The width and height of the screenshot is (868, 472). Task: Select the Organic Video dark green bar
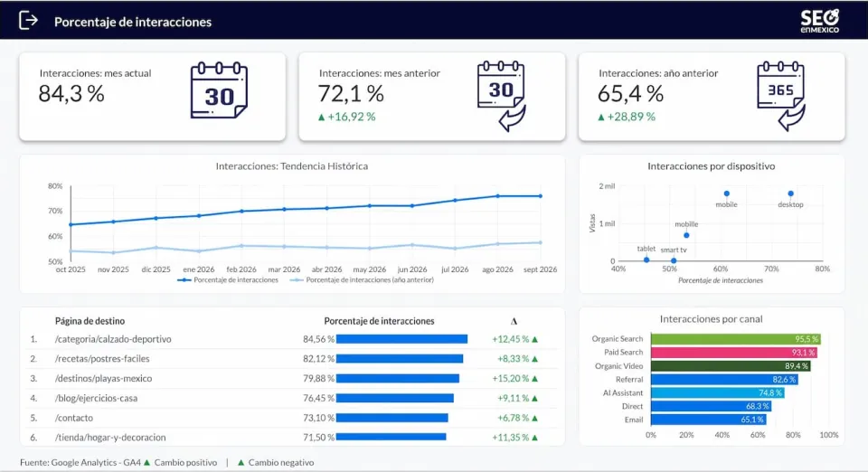(x=731, y=366)
